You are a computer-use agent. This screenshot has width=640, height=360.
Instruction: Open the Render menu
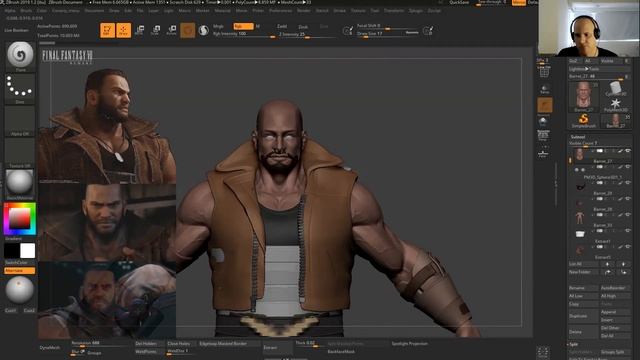(304, 11)
